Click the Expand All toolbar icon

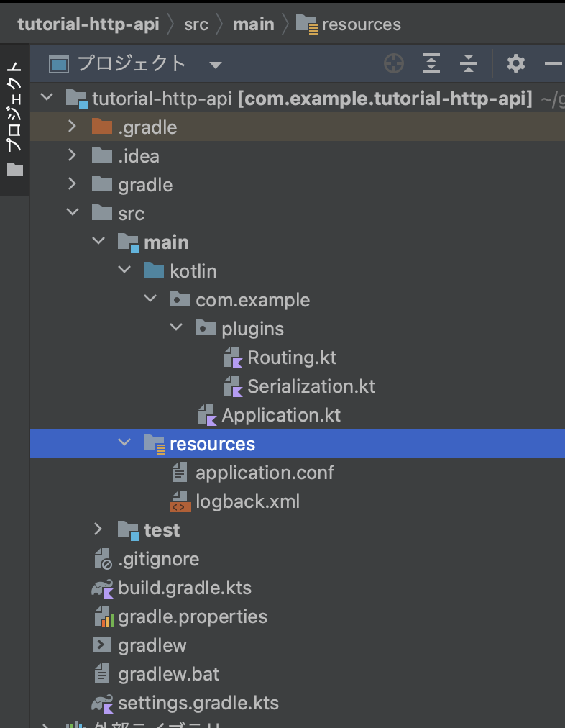pyautogui.click(x=431, y=63)
